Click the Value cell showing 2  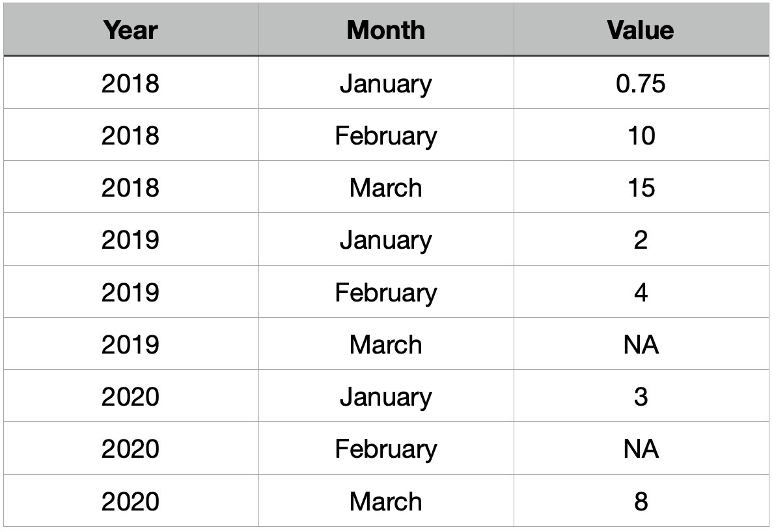[641, 240]
